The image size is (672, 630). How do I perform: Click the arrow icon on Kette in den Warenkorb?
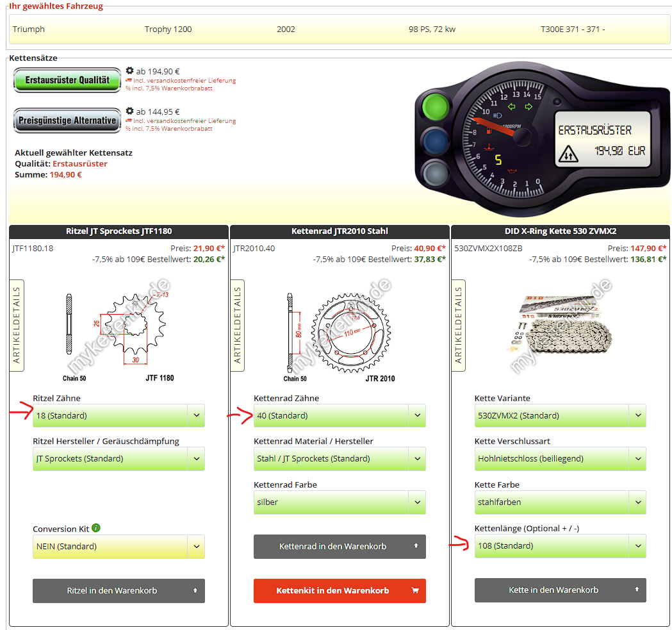[x=637, y=589]
